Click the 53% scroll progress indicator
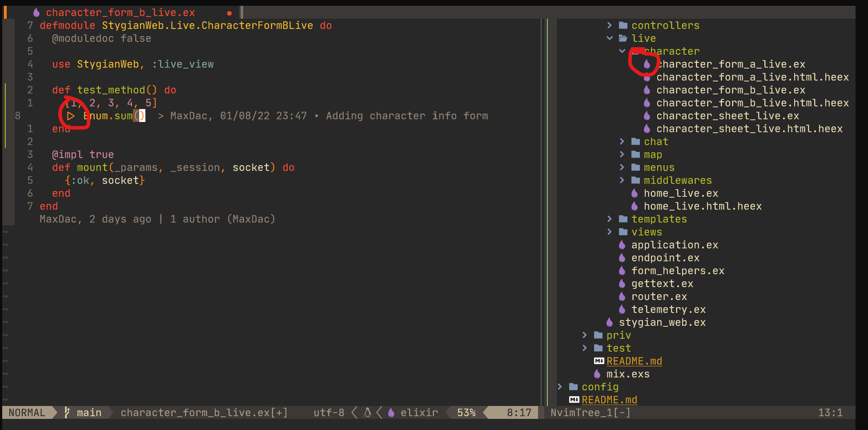868x430 pixels. 465,413
